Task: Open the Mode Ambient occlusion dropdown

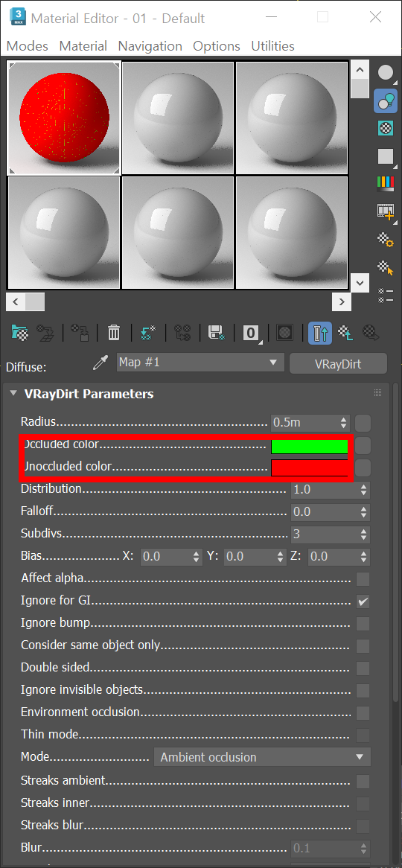Action: 263,757
